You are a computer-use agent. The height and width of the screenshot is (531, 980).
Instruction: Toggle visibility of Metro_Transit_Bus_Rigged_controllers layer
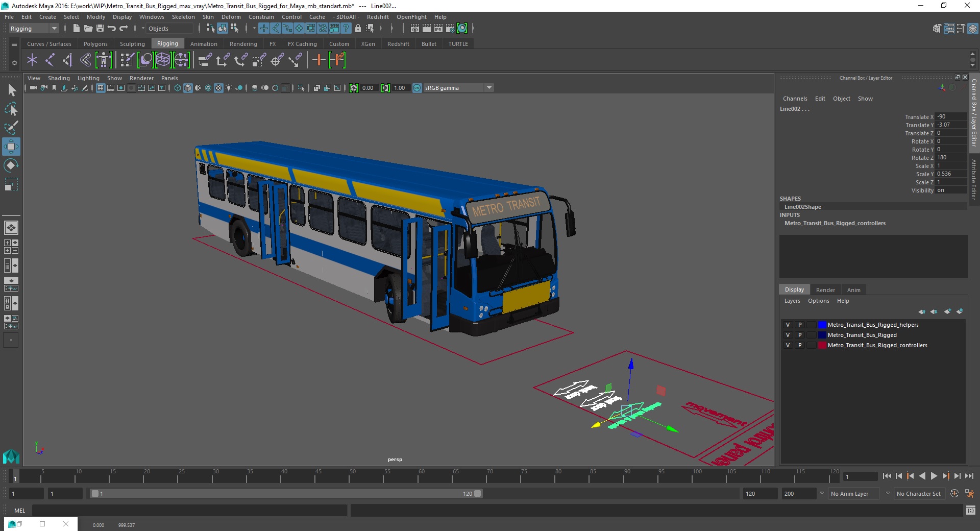coord(788,345)
